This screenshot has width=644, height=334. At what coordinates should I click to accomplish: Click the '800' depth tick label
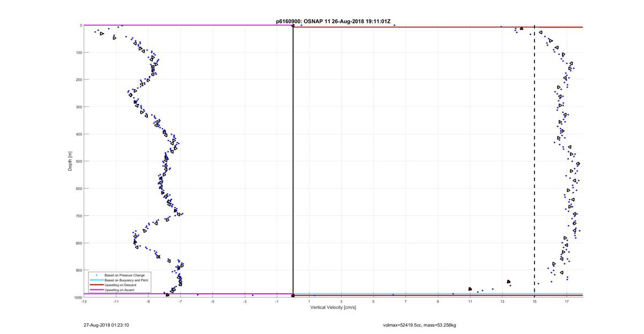[x=78, y=243]
